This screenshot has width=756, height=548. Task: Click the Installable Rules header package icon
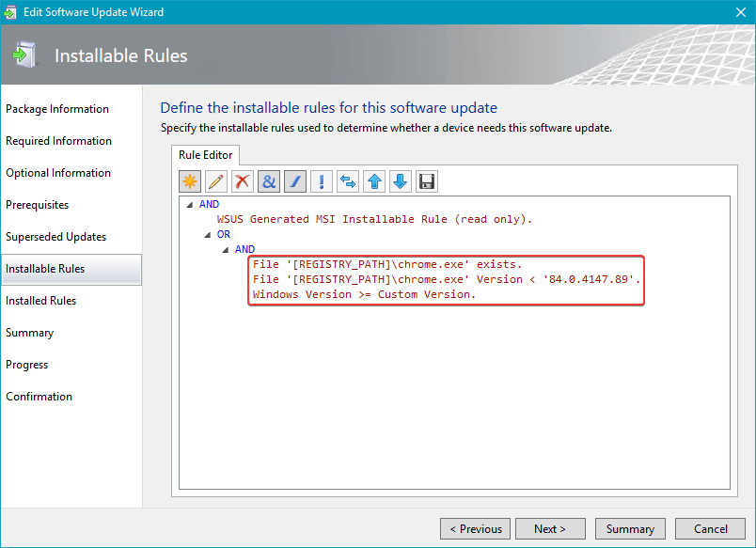(x=25, y=55)
